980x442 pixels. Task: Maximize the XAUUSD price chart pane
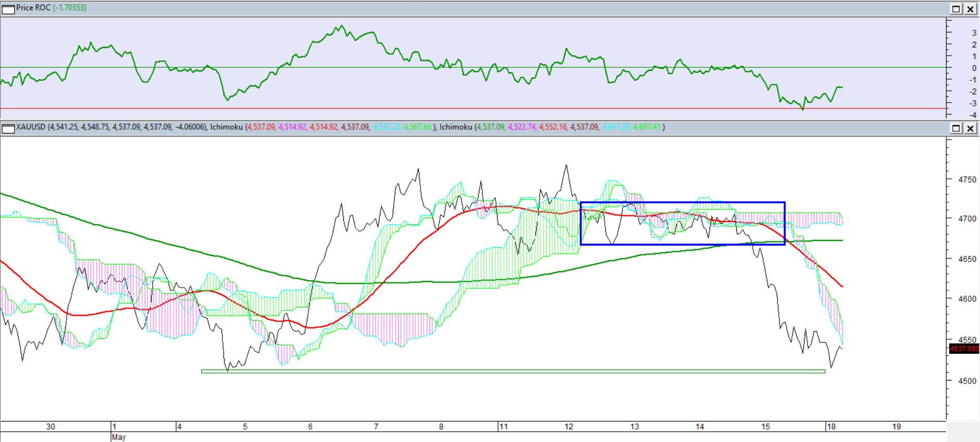956,128
